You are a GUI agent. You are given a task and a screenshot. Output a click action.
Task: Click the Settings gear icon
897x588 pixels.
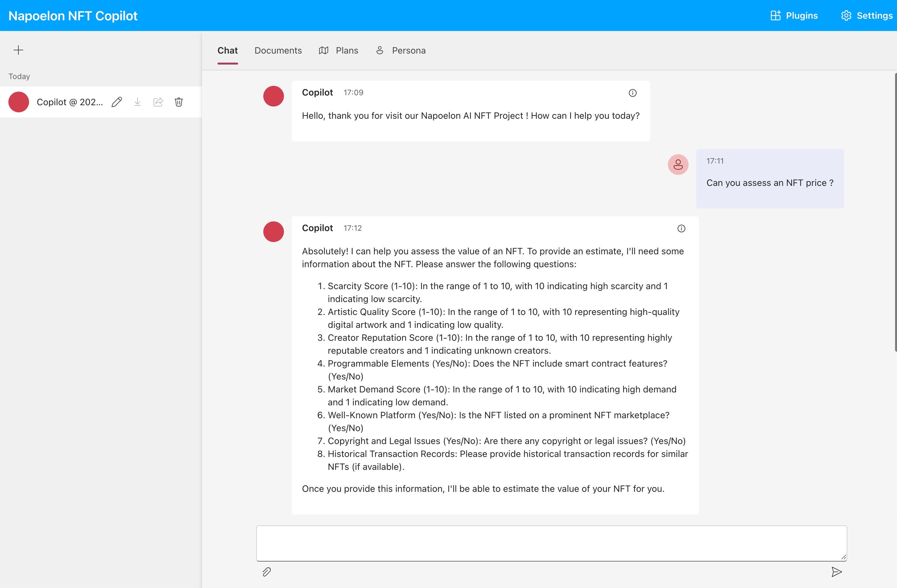[846, 15]
